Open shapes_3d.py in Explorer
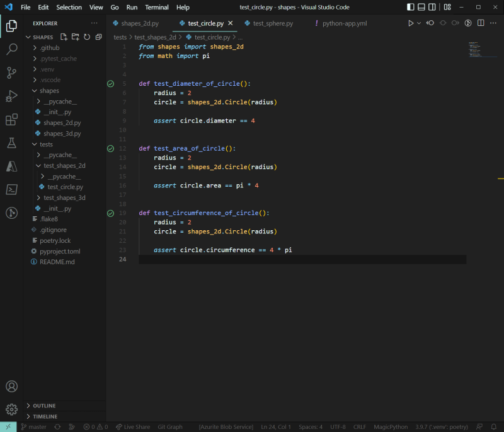Screen dimensions: 504x432 tap(65, 134)
